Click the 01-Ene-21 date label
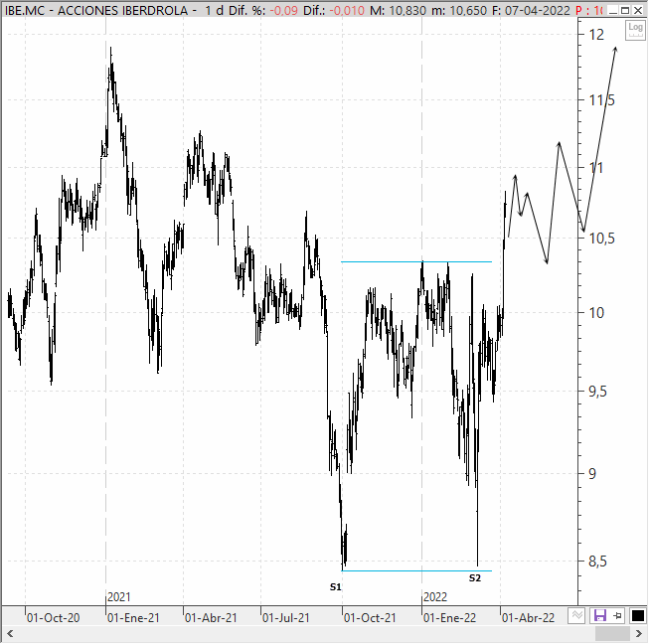The height and width of the screenshot is (644, 649). [x=133, y=618]
